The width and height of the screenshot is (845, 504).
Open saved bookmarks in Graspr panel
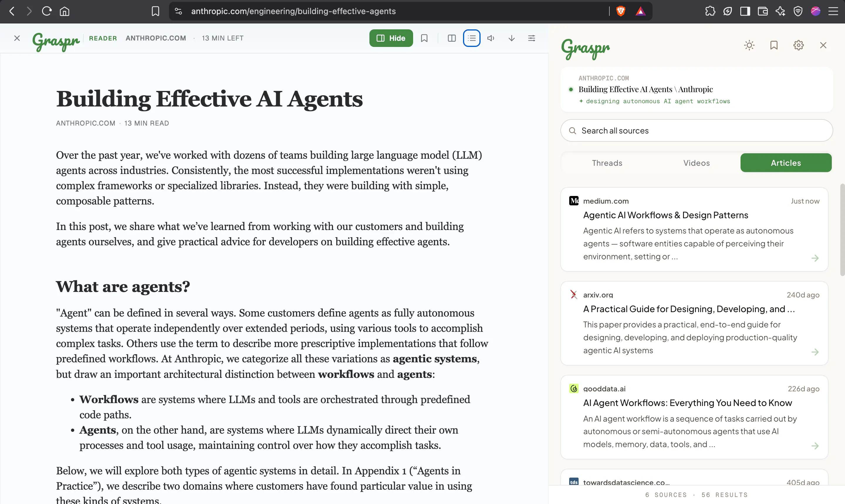[x=774, y=45]
